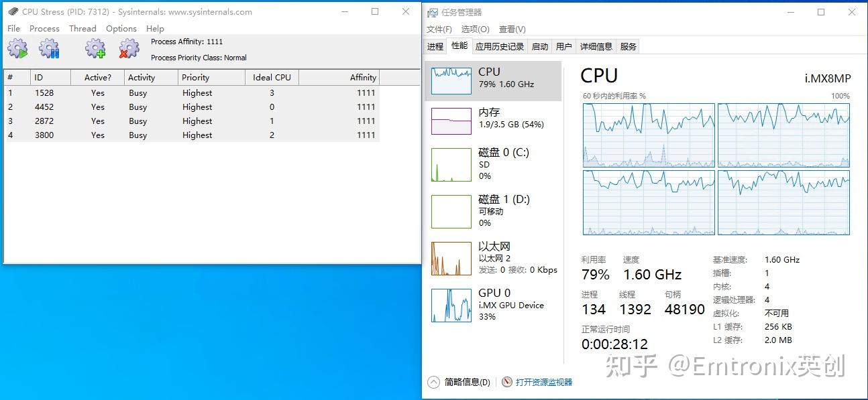Select the 磁盘 1 (D:) disk panel
The image size is (868, 400).
[493, 210]
